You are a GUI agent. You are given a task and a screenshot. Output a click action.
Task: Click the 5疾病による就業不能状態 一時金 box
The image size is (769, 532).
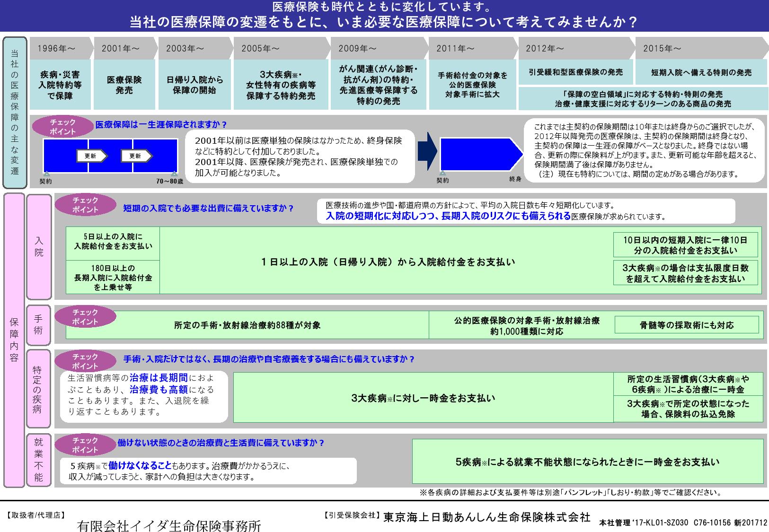point(588,462)
